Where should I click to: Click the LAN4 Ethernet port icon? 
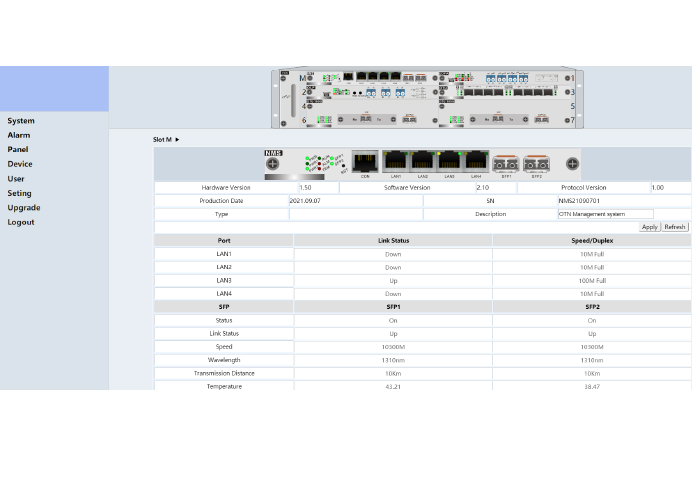pos(476,162)
